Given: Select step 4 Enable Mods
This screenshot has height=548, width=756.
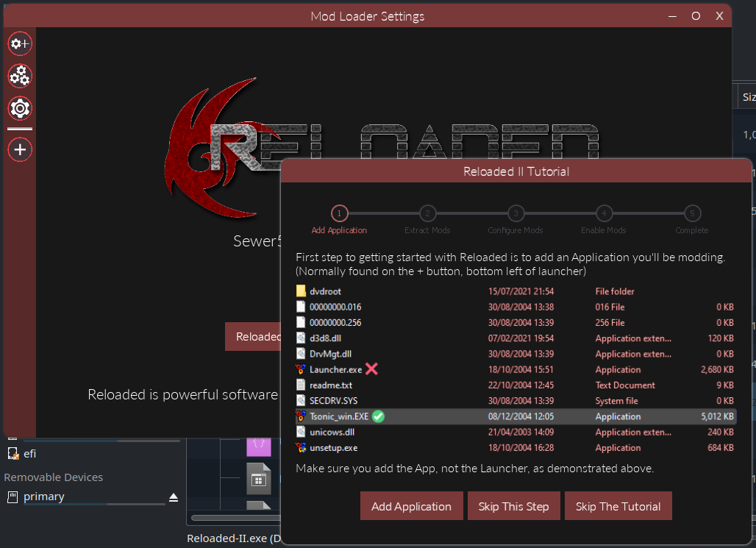Looking at the screenshot, I should tap(604, 220).
